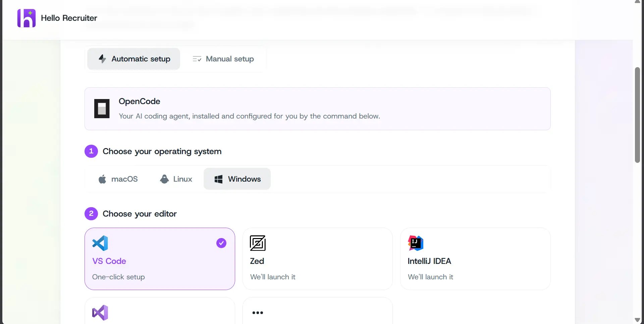The image size is (644, 324).
Task: Click the Hello Recruiter logo icon
Action: (26, 18)
